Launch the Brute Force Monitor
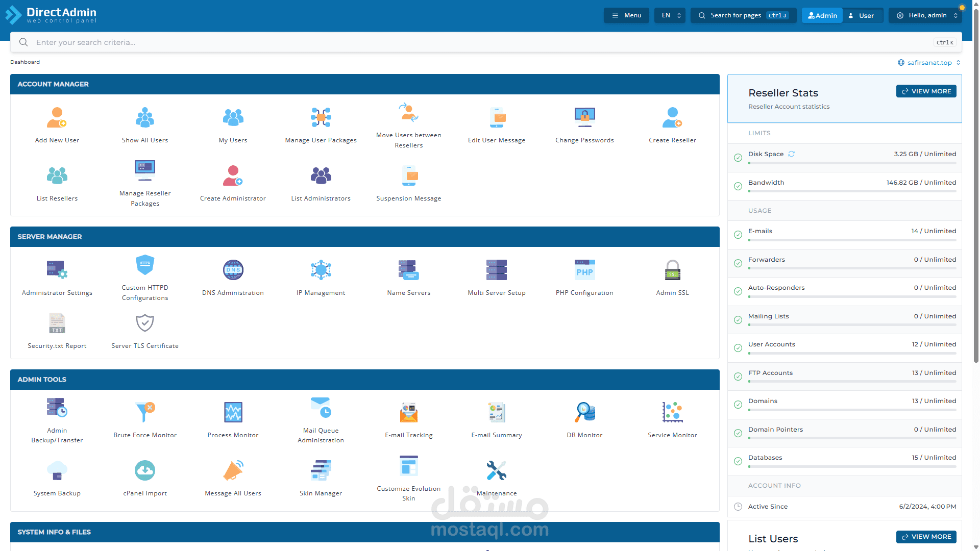 tap(145, 417)
